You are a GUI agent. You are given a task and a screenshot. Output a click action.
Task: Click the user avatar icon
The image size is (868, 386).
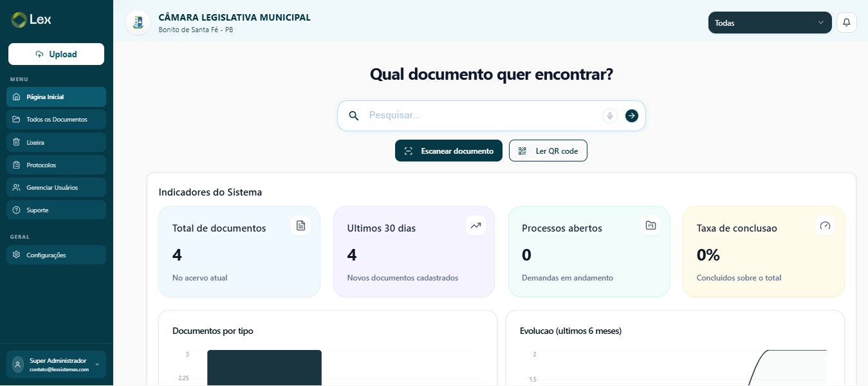click(x=18, y=365)
